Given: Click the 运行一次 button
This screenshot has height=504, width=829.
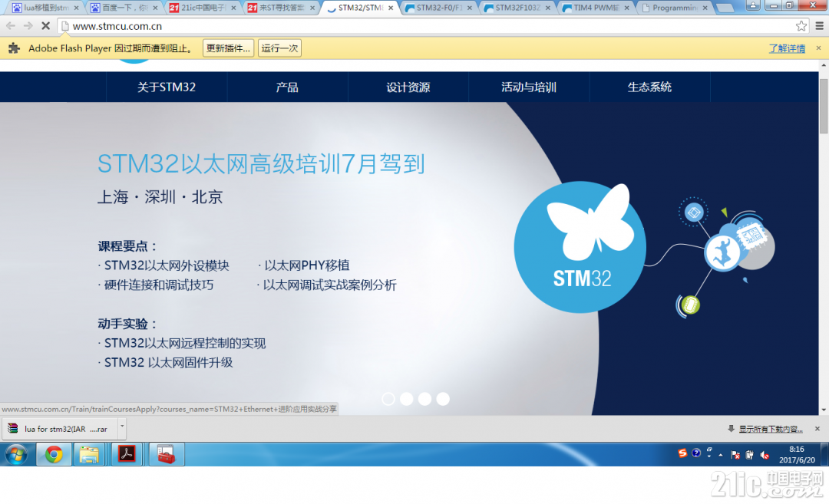Looking at the screenshot, I should [x=279, y=48].
